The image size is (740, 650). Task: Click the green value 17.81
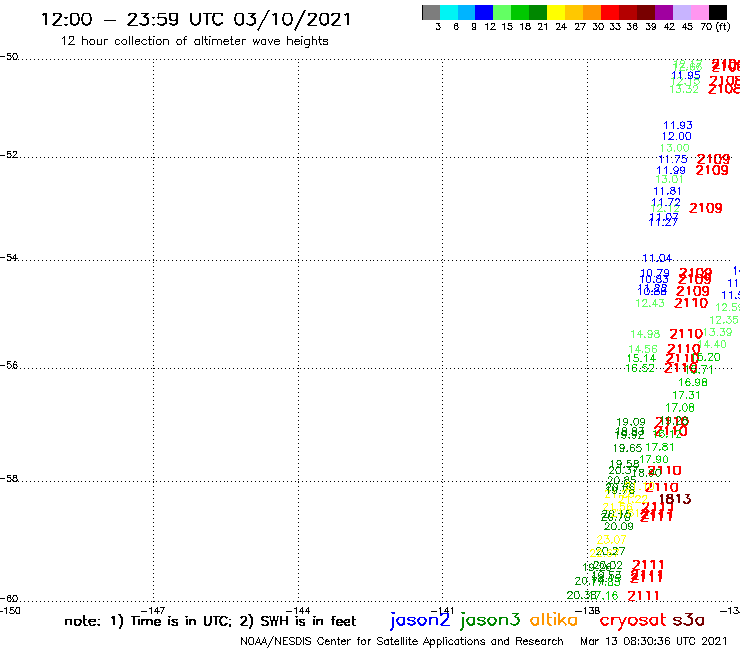tap(660, 447)
